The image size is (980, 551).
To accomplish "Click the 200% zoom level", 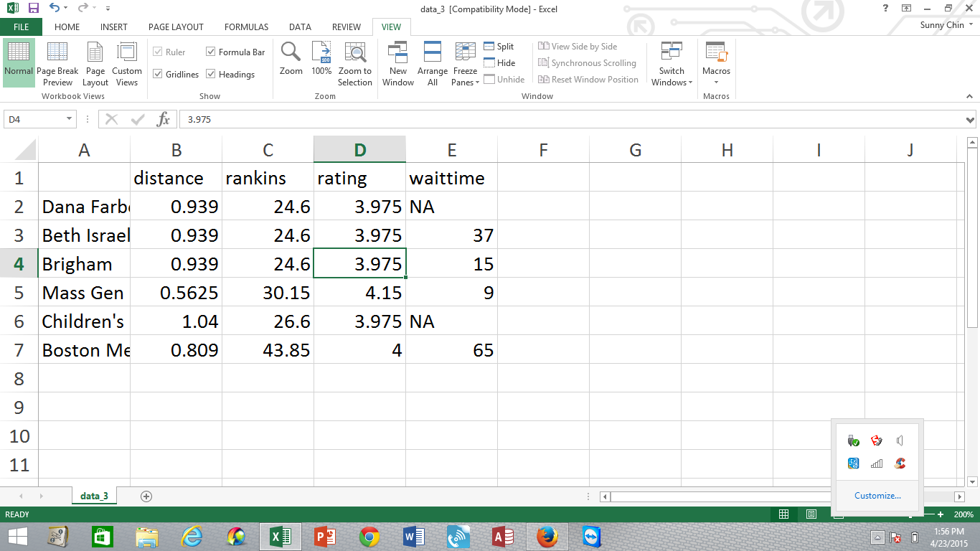I will coord(963,514).
